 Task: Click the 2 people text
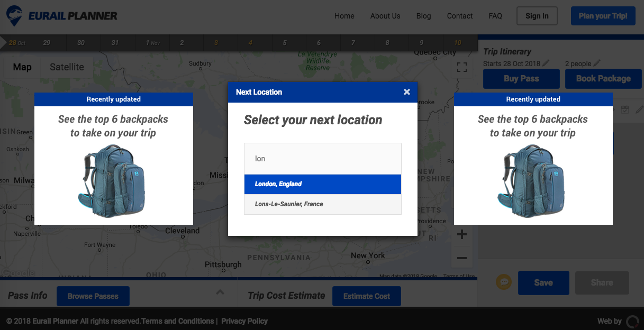tap(578, 63)
